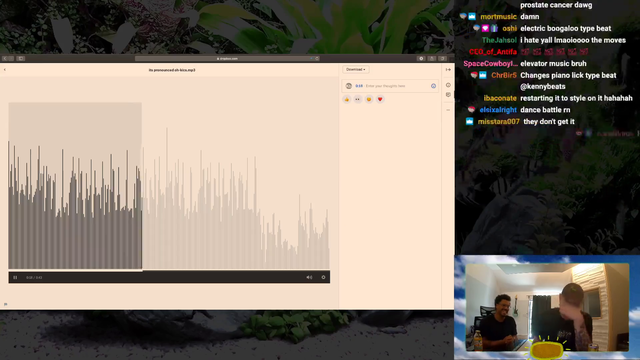Click chat username ChrBir5
640x360 pixels.
[504, 76]
